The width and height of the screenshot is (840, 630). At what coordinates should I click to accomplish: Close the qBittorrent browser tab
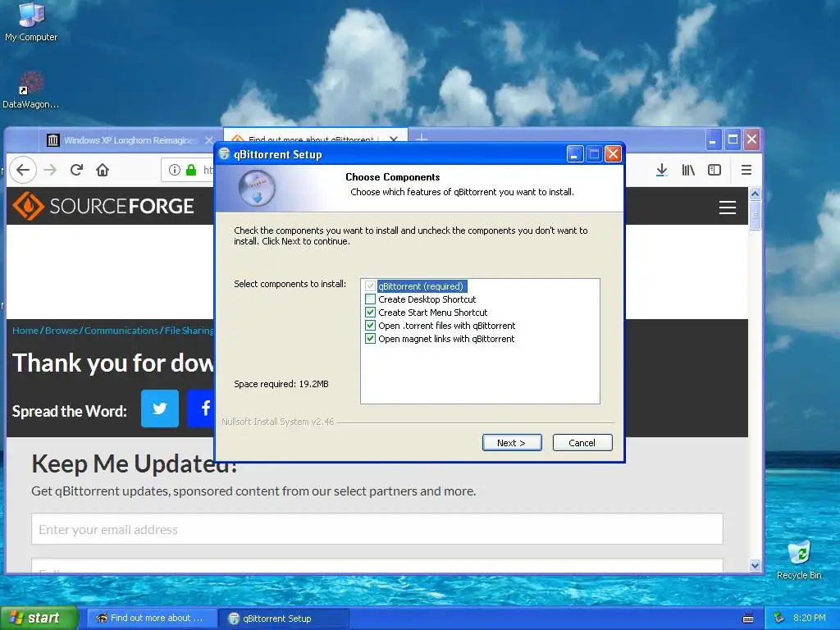pos(394,139)
